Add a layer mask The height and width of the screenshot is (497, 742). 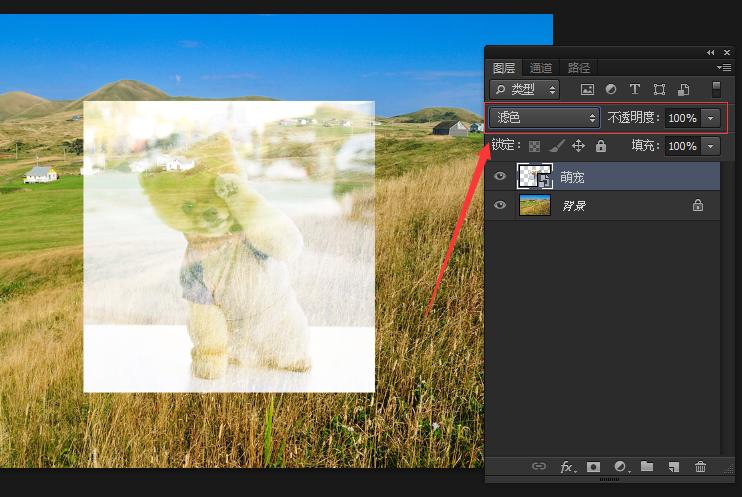point(593,467)
